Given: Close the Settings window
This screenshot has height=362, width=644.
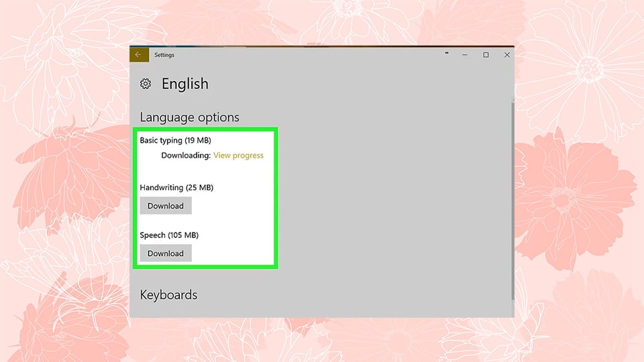Looking at the screenshot, I should coord(506,55).
